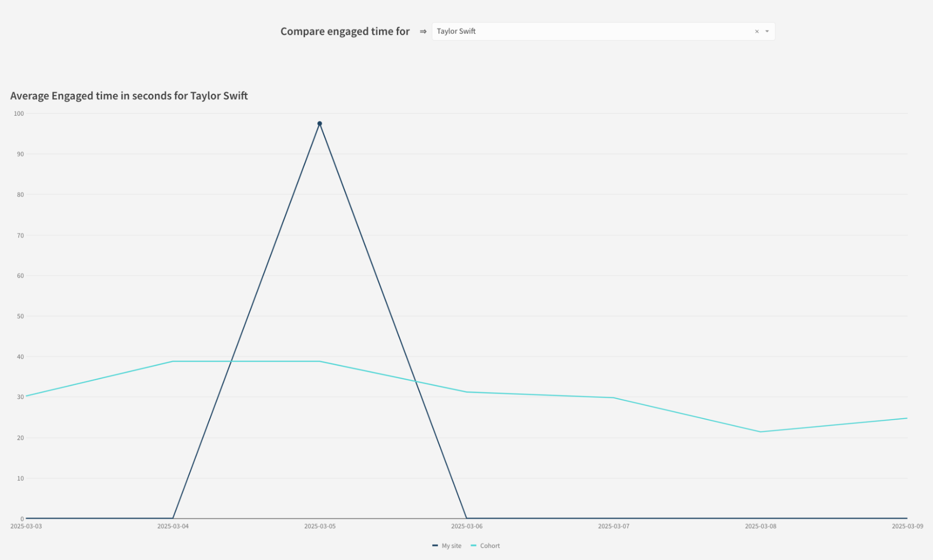Toggle the My site legend entry
Viewport: 933px width, 560px height.
tap(447, 546)
